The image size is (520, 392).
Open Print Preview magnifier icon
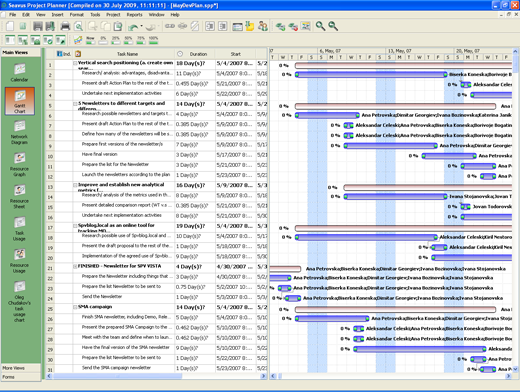pos(78,26)
